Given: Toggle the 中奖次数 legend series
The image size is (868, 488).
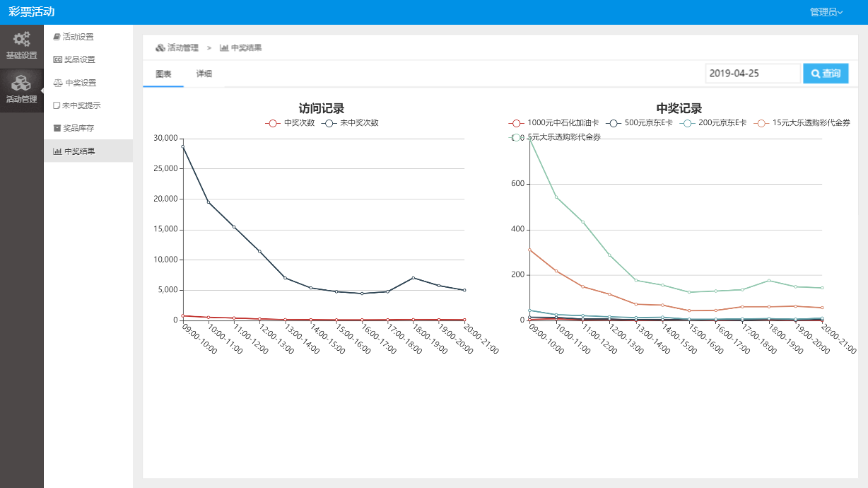Looking at the screenshot, I should click(291, 123).
